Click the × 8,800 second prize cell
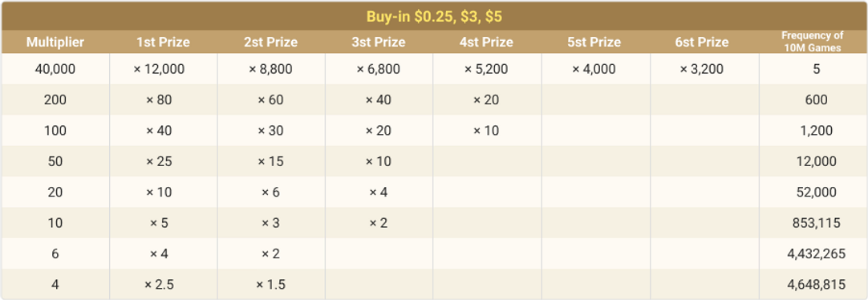 pyautogui.click(x=270, y=69)
